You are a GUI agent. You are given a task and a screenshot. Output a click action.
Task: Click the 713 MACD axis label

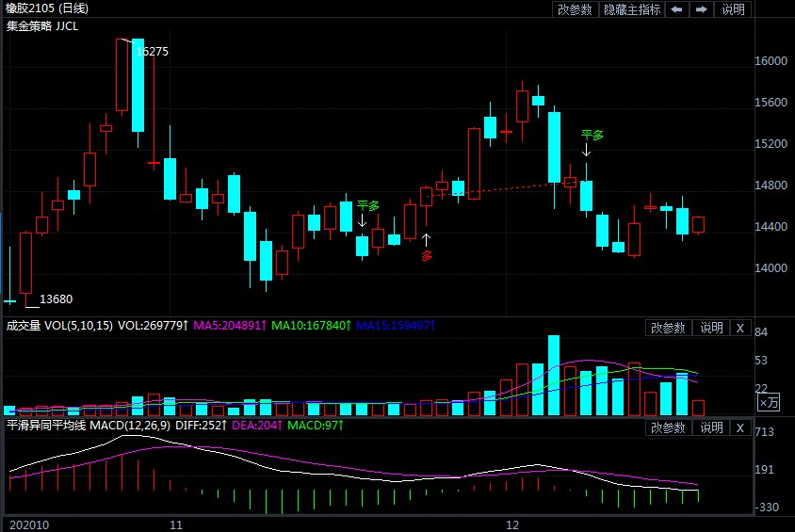[765, 432]
